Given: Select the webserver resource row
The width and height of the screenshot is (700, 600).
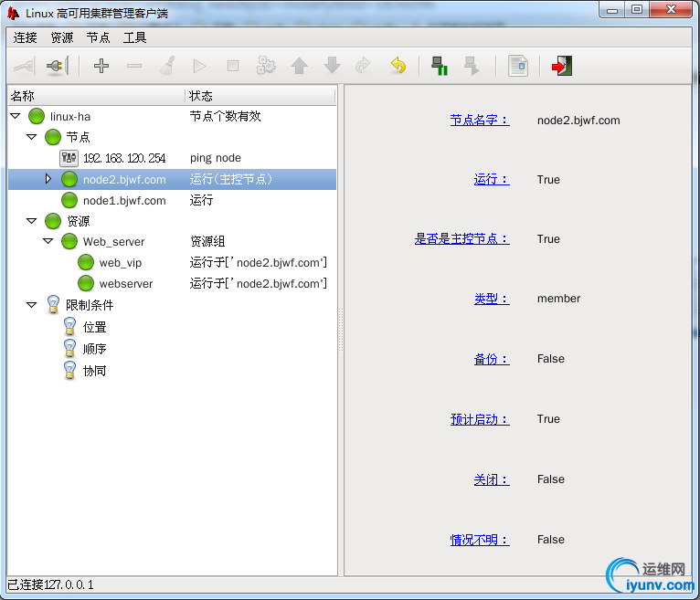Looking at the screenshot, I should [172, 283].
